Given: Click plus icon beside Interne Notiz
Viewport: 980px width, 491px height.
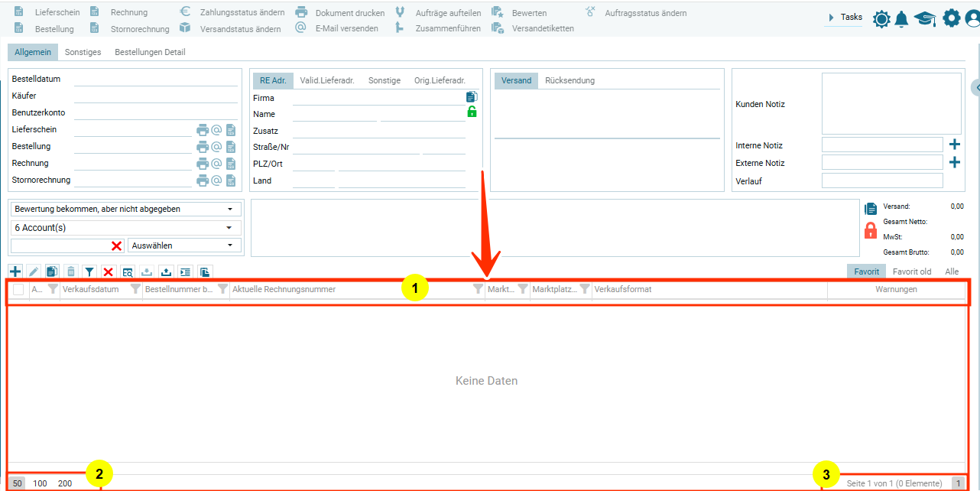Looking at the screenshot, I should click(x=954, y=145).
